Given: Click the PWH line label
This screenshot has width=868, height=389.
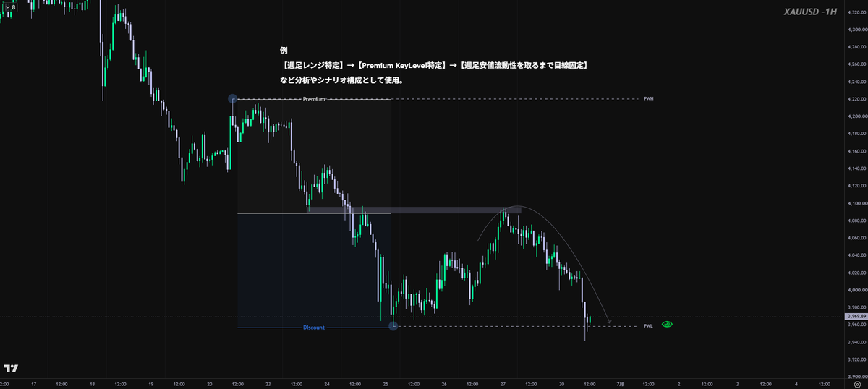Looking at the screenshot, I should [x=648, y=98].
